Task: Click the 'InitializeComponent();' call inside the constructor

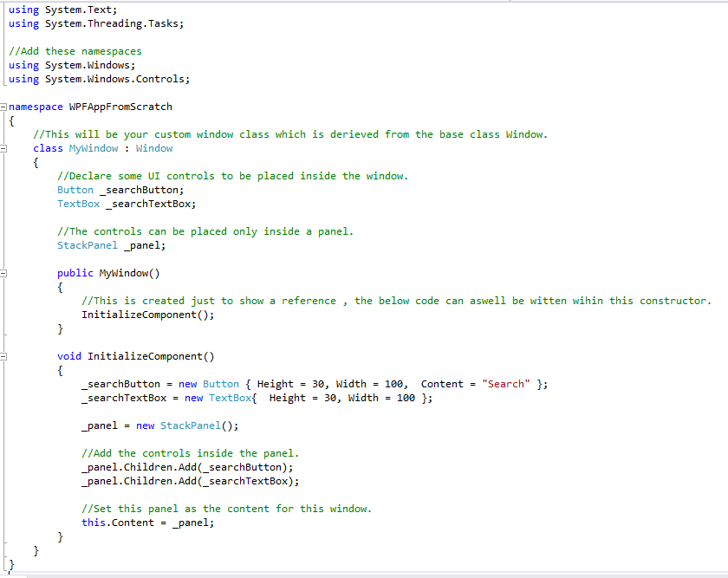Action: coord(148,315)
